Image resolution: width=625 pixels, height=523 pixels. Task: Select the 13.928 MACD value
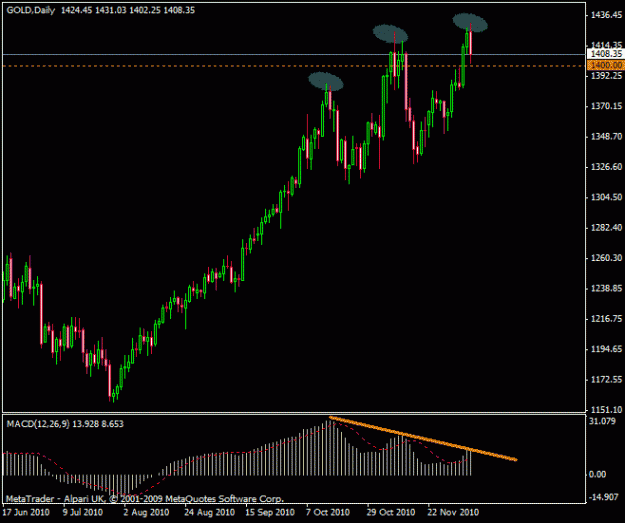coord(85,424)
